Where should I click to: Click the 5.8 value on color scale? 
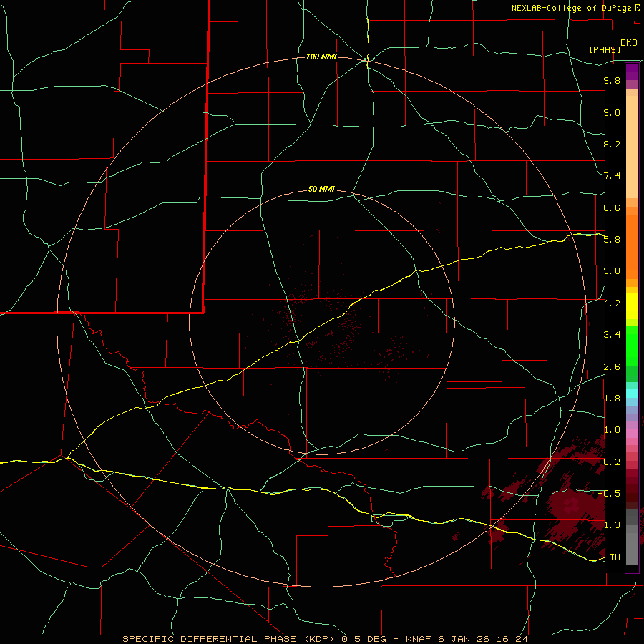click(612, 240)
